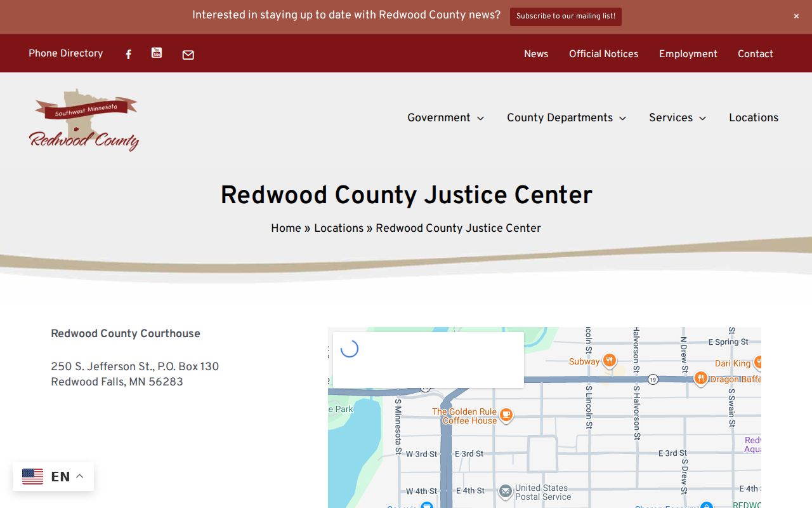Click Subscribe to our mailing list button

[x=566, y=17]
